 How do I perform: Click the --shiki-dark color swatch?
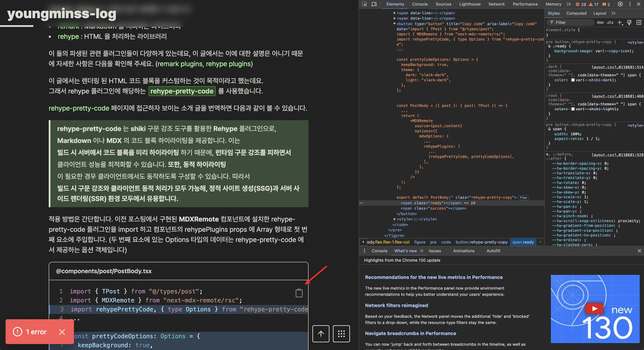pos(573,80)
